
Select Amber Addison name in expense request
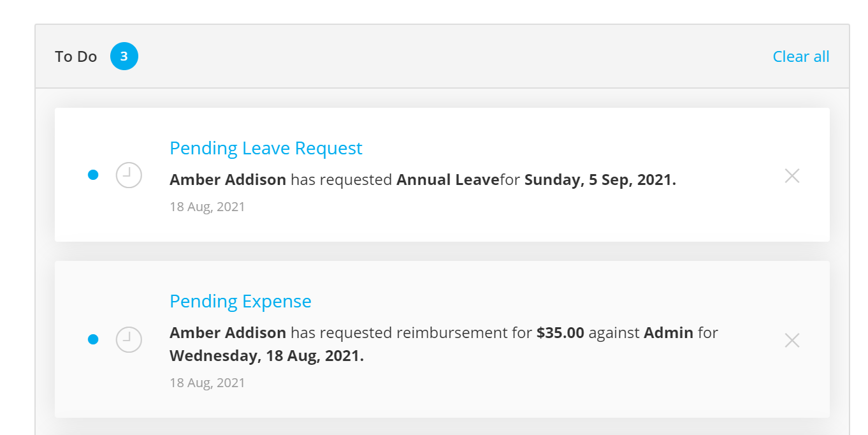click(228, 332)
